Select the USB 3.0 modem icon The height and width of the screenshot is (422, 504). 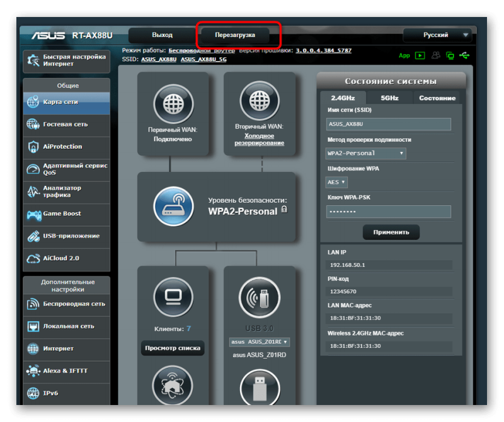(x=260, y=297)
